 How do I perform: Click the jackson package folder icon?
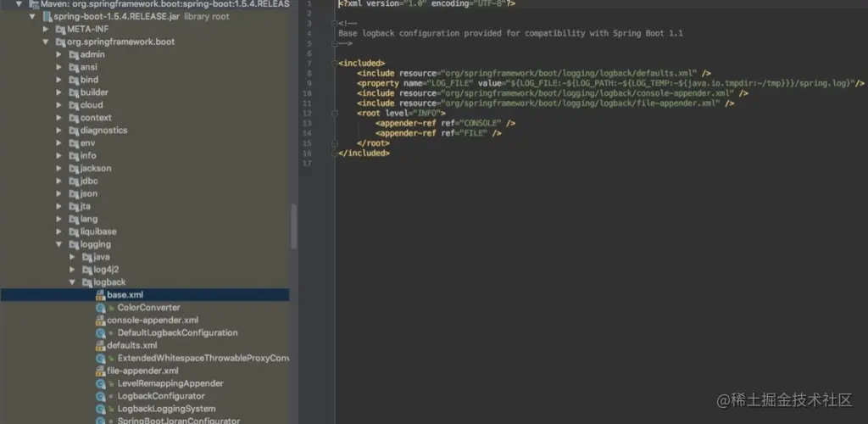click(74, 168)
